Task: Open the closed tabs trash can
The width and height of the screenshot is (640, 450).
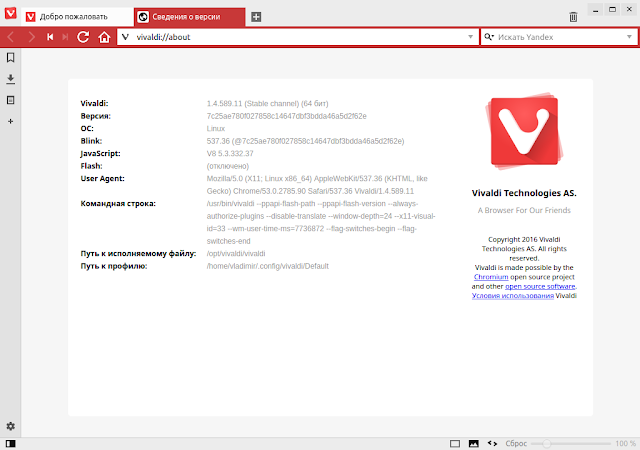Action: tap(573, 17)
